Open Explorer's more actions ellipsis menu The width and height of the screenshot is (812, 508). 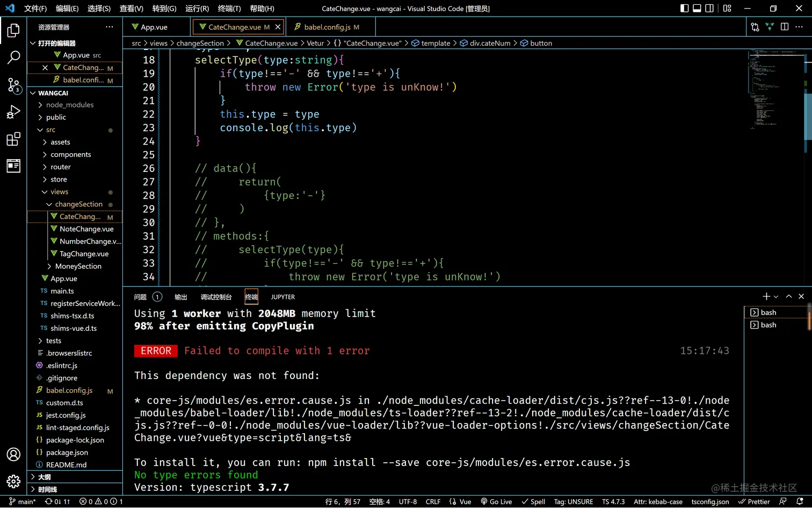[110, 27]
